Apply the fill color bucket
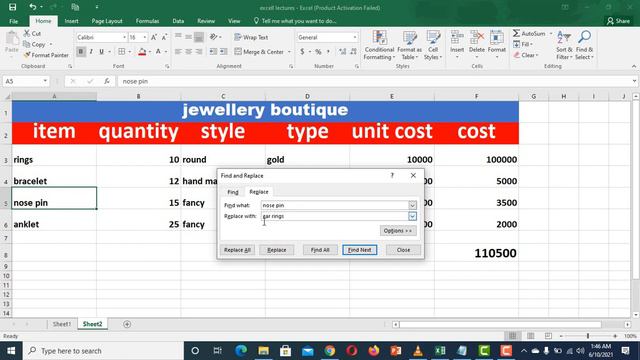This screenshot has height=360, width=640. click(142, 52)
